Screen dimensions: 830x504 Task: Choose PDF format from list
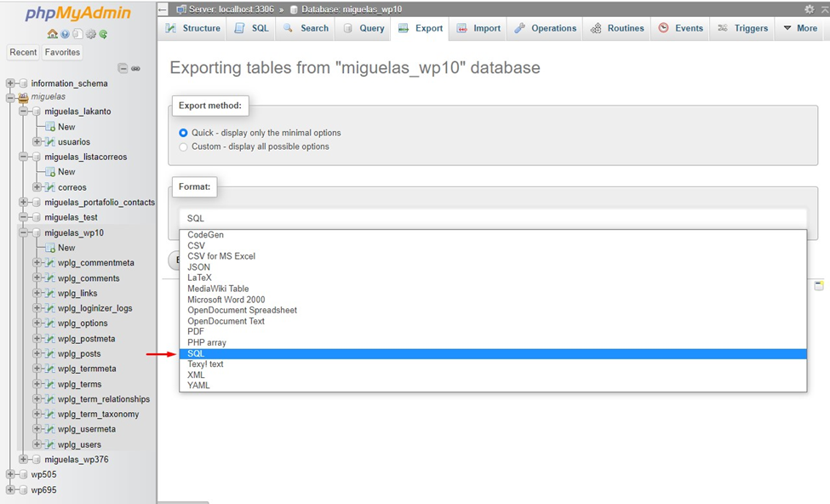pos(493,331)
